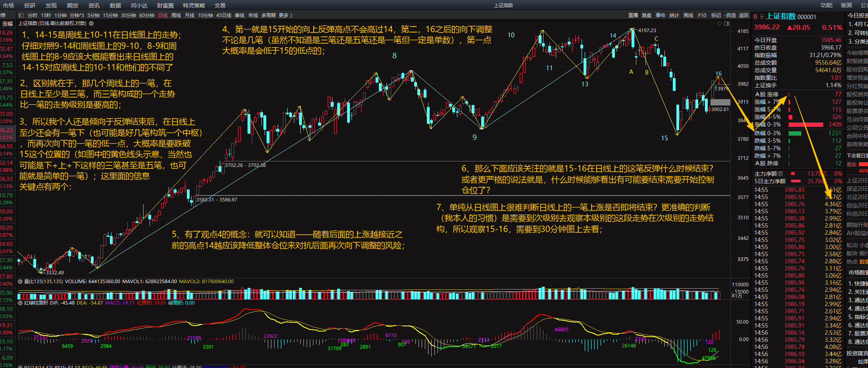Screen dimensions: 868x368
Task: Click the 3702.26 - 3702.38 price level label
Action: (x=245, y=165)
